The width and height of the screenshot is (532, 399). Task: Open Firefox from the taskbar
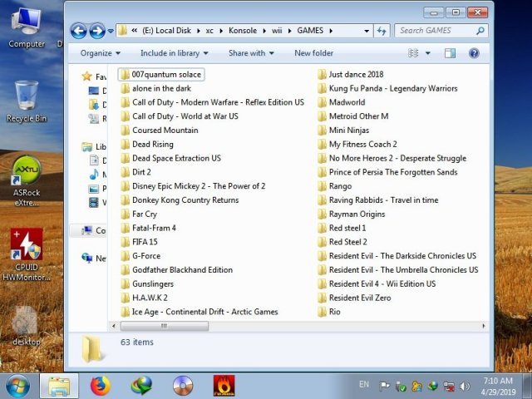pos(101,386)
